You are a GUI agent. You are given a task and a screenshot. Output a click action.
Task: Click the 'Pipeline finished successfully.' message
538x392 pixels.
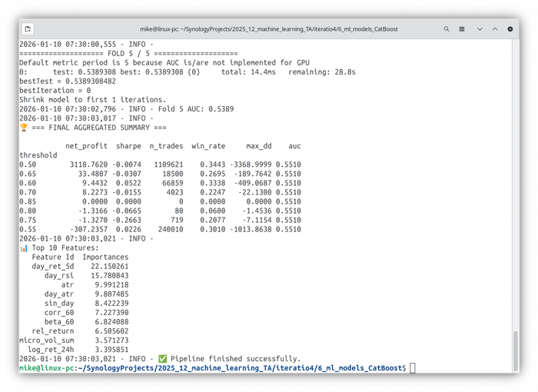235,359
